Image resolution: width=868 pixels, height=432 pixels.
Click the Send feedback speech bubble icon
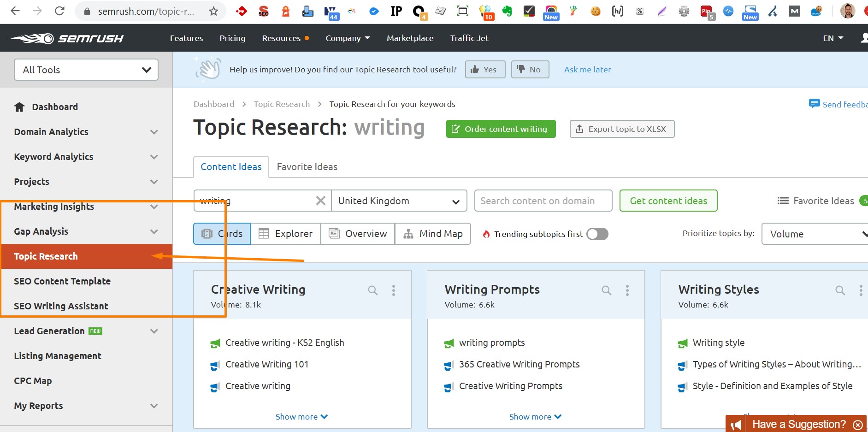815,104
